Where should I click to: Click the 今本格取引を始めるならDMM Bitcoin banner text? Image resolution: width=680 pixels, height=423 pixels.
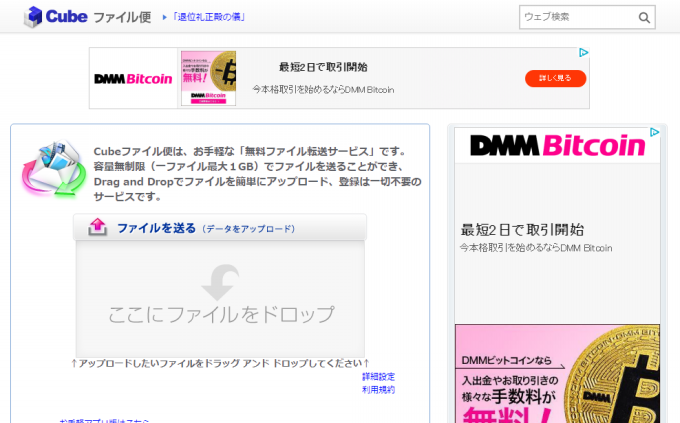coord(323,90)
